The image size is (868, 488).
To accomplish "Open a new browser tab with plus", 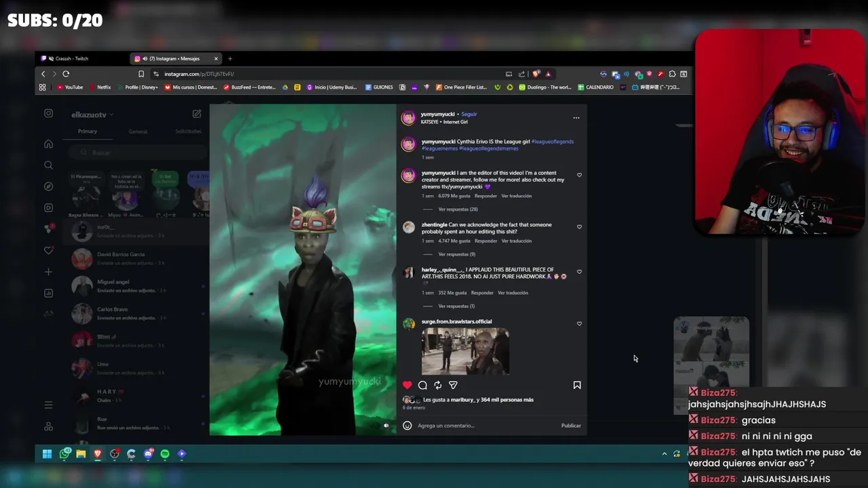I will click(x=230, y=58).
